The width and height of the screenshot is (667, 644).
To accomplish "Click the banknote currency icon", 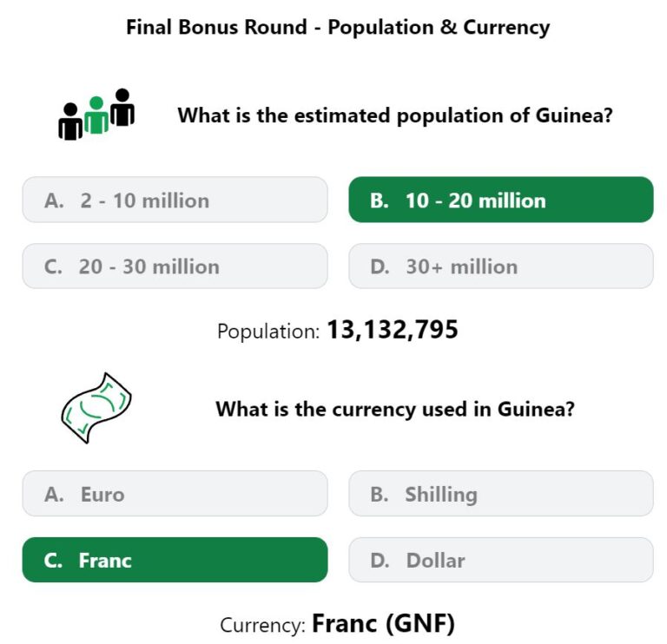I will 96,408.
